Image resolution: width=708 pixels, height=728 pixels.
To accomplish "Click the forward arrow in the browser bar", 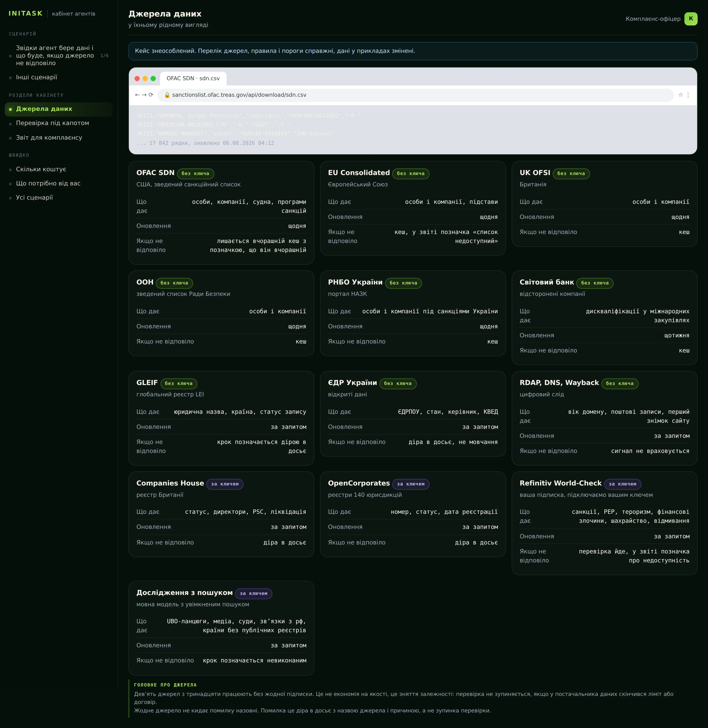I will point(144,95).
